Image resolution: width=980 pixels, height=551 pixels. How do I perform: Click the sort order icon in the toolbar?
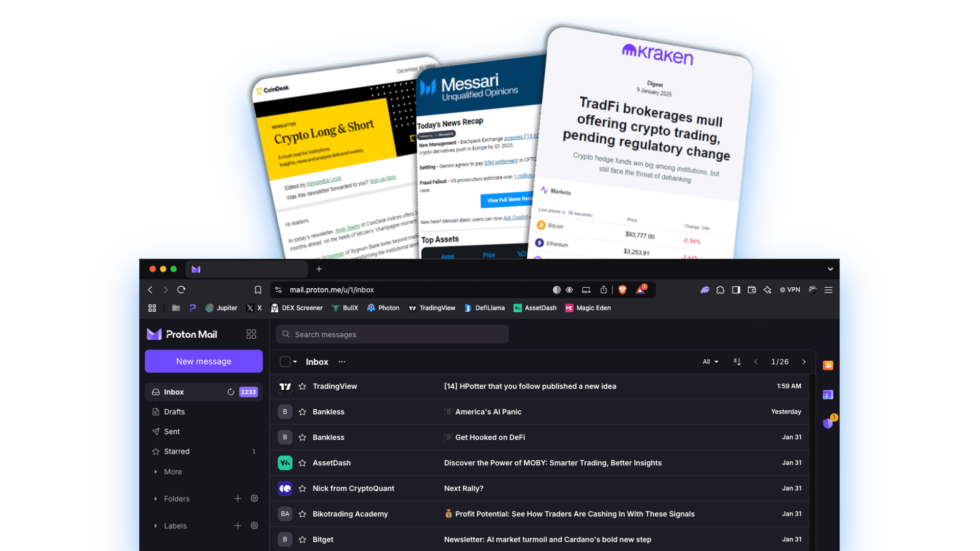(x=737, y=362)
